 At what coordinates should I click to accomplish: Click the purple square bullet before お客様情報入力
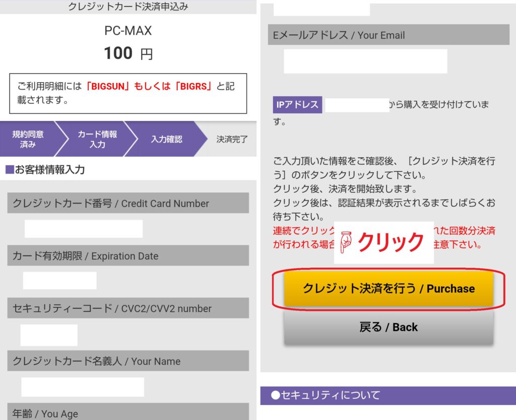click(9, 170)
